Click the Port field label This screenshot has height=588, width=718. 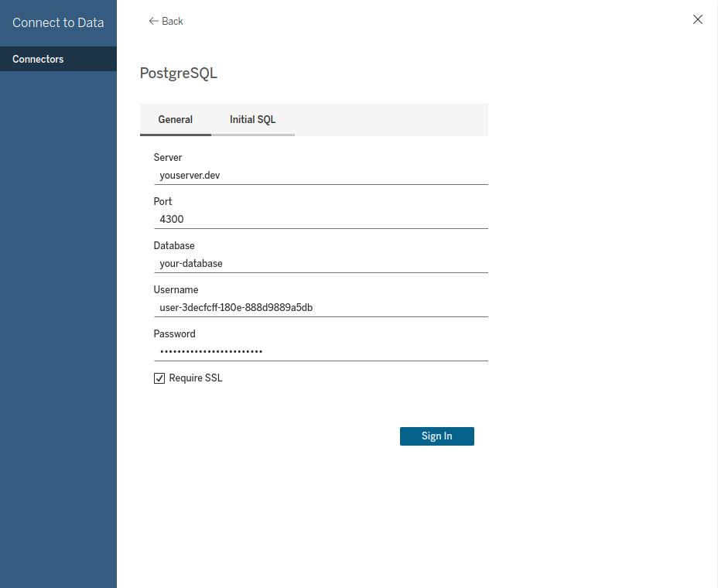[x=162, y=201]
